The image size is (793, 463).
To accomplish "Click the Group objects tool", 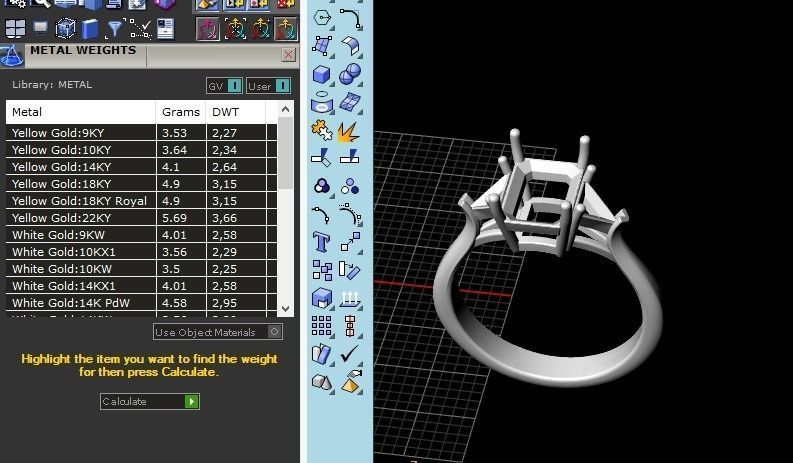I will tap(322, 187).
